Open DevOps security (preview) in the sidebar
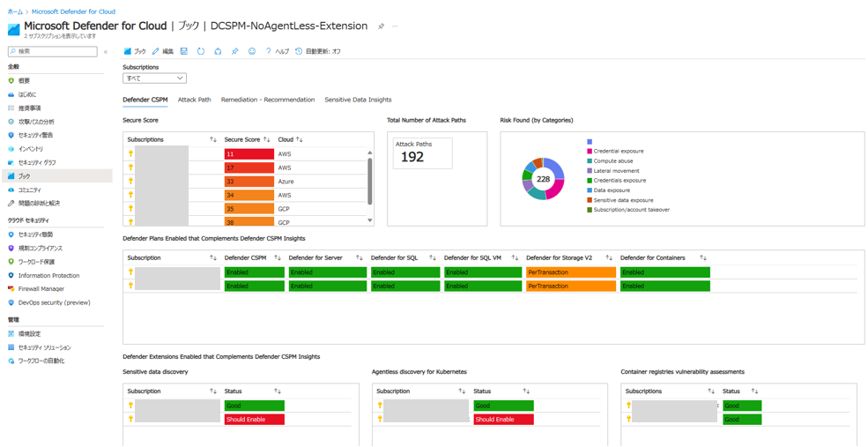The image size is (868, 447). [x=56, y=302]
